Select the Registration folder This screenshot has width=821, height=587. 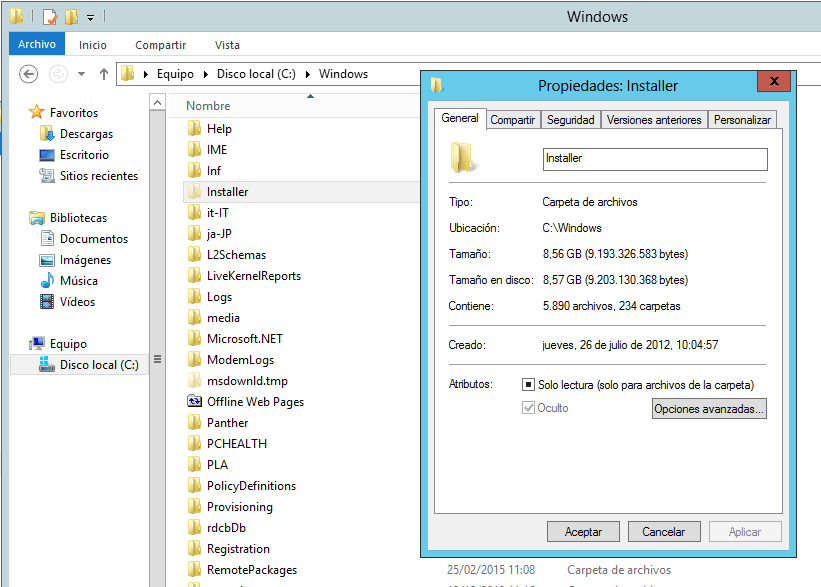(x=229, y=549)
